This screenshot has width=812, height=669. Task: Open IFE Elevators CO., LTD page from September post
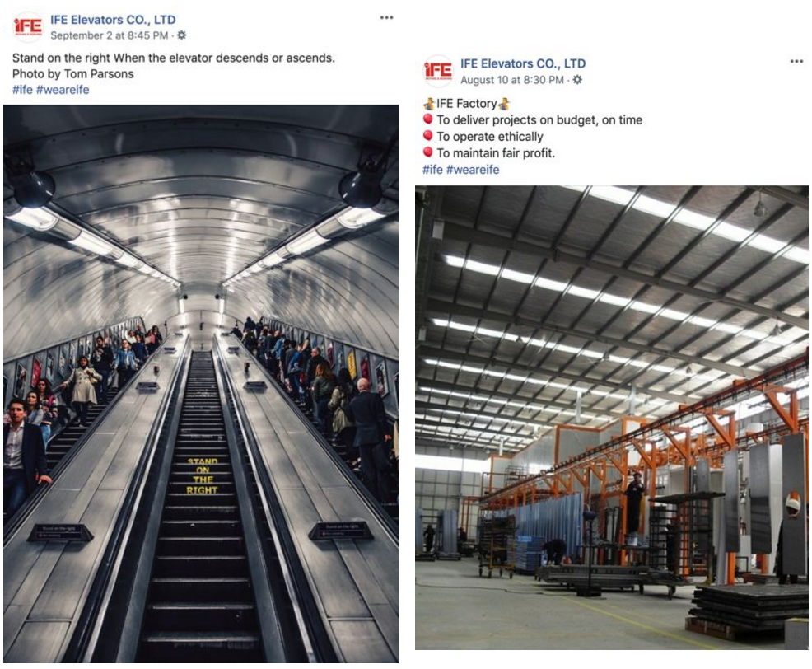click(x=113, y=20)
